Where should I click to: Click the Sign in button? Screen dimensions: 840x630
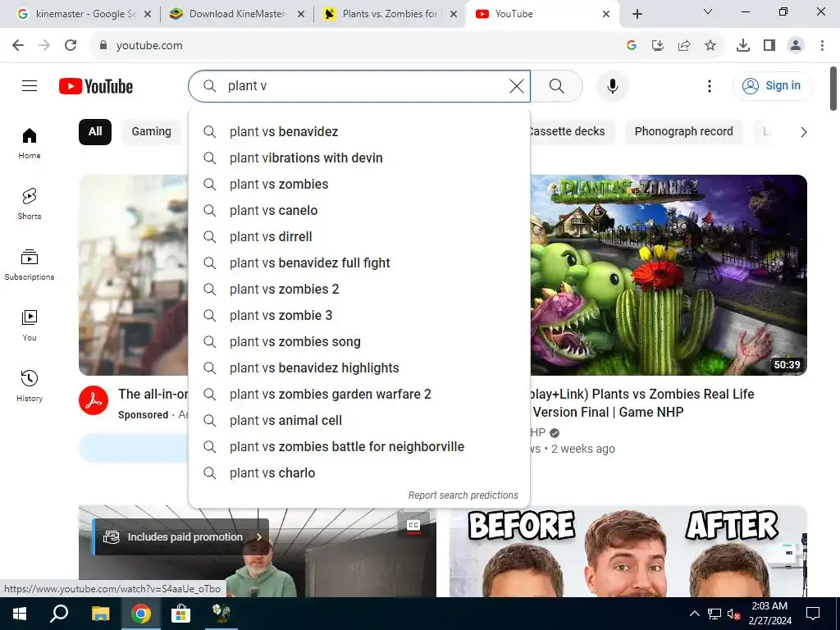pyautogui.click(x=773, y=85)
